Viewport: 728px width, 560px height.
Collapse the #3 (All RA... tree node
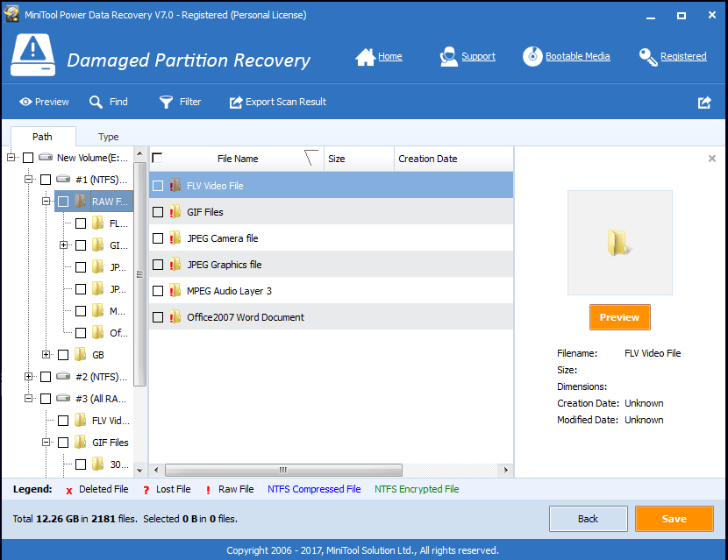(x=28, y=398)
